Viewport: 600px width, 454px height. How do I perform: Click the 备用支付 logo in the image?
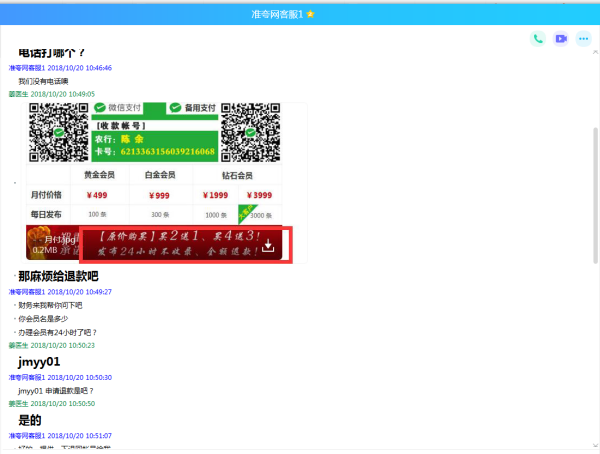tap(189, 107)
